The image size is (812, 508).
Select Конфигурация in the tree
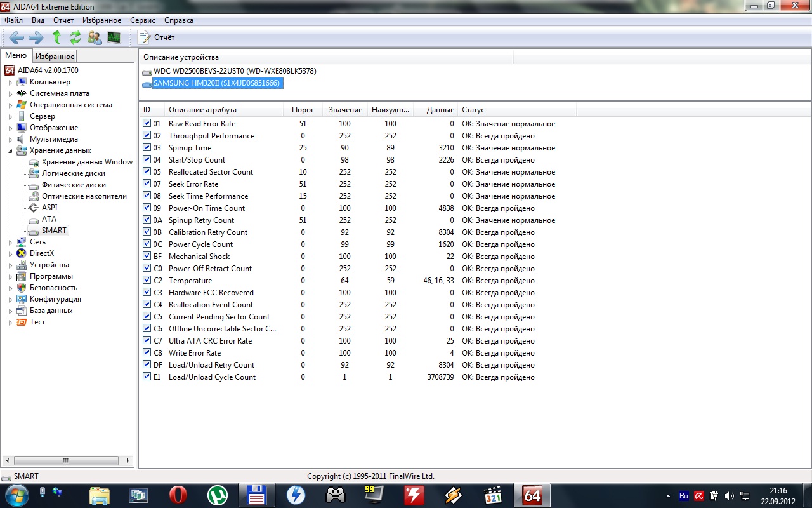point(55,299)
